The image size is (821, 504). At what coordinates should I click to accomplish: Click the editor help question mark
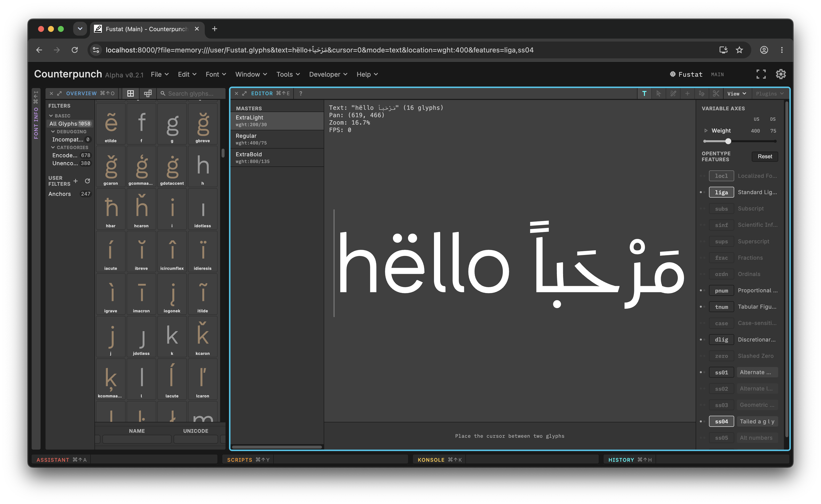pos(301,94)
